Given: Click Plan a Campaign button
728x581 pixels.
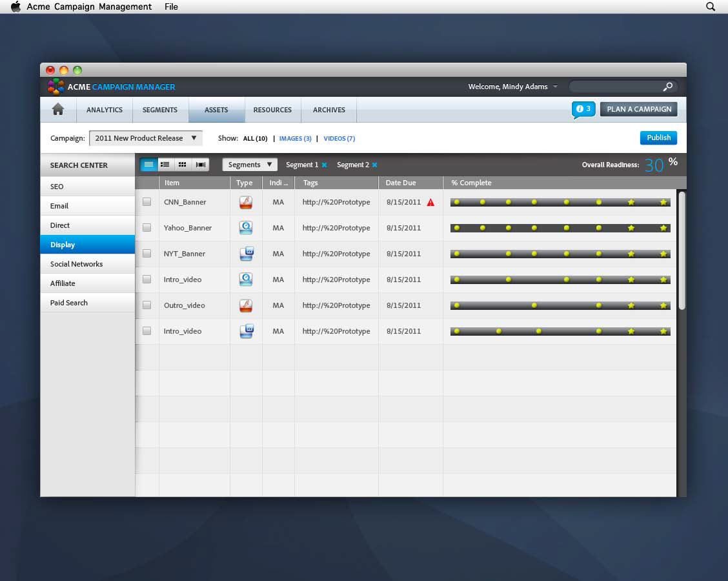Looking at the screenshot, I should pyautogui.click(x=639, y=109).
